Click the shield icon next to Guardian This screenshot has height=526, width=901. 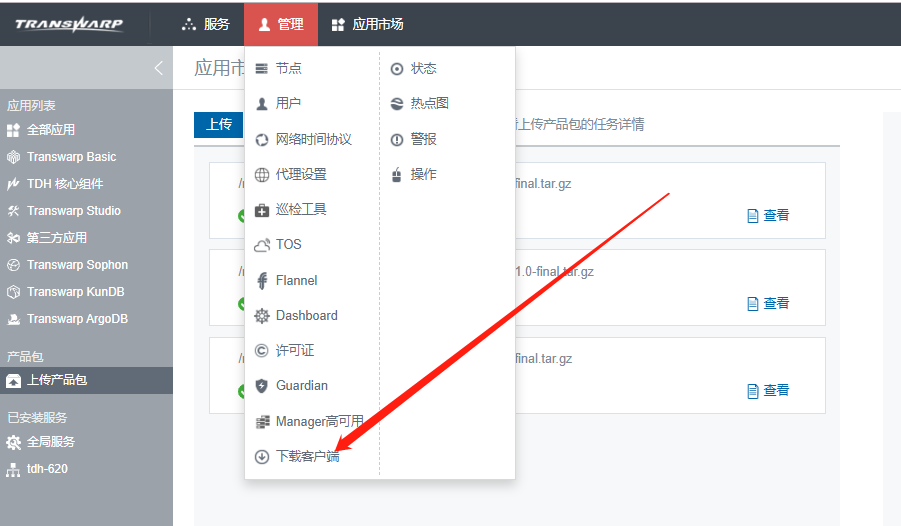coord(262,386)
